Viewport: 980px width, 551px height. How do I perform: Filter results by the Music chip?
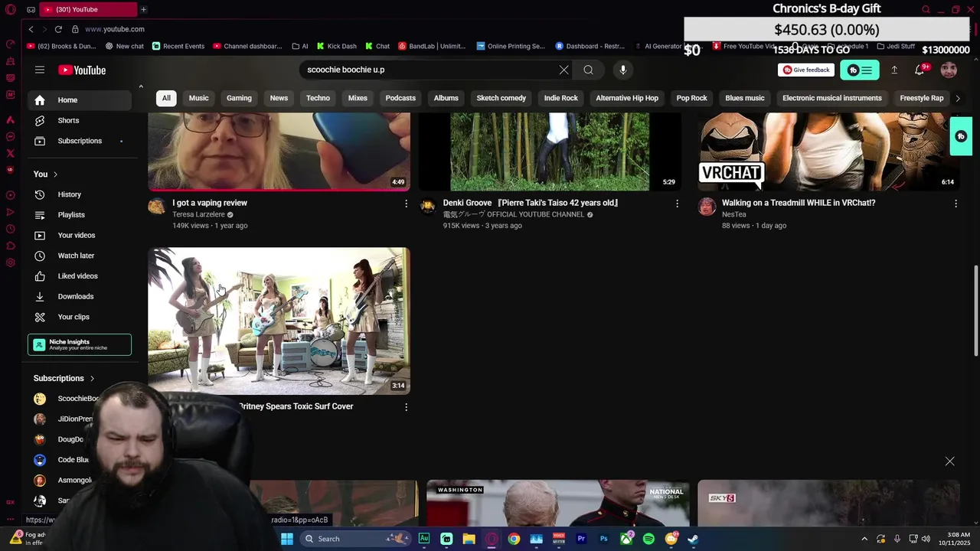point(198,98)
